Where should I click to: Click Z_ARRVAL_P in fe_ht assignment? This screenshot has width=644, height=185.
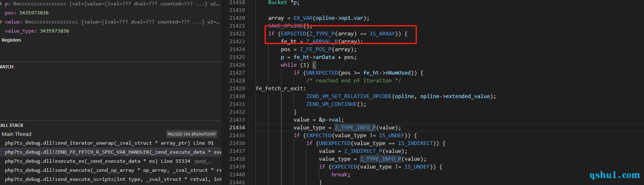(322, 42)
